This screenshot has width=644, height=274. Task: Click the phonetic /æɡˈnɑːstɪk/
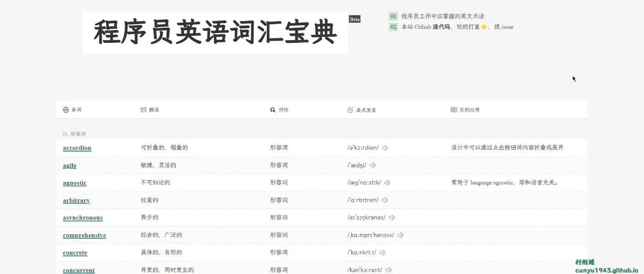(x=364, y=183)
